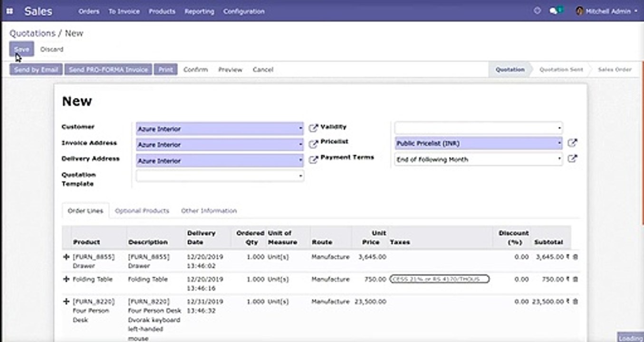Sort by Subtotal column header
Viewport: 644px width, 342px height.
[x=548, y=242]
